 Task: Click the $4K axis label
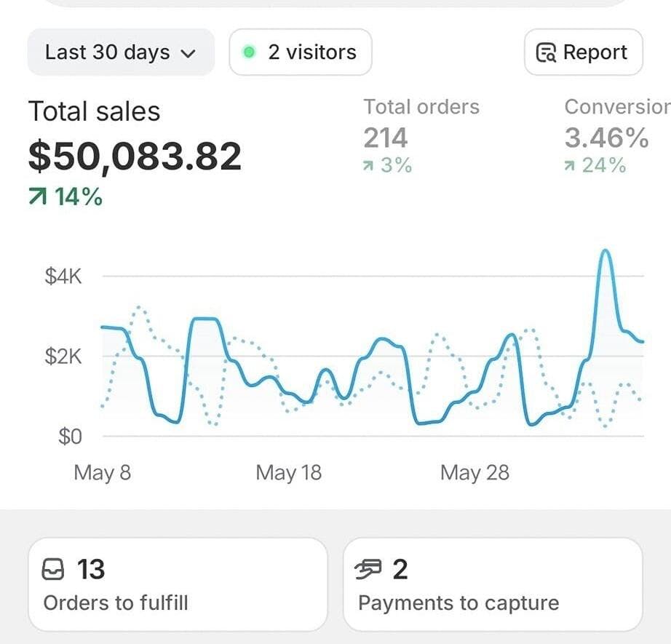coord(63,277)
